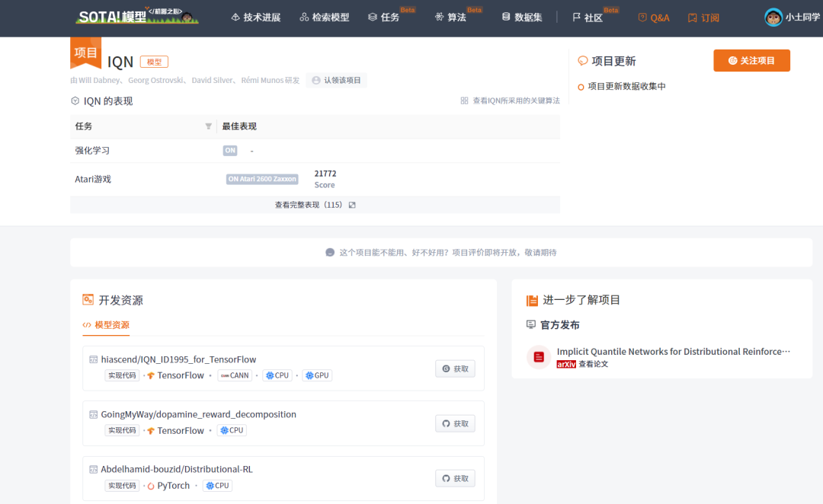This screenshot has height=504, width=823.
Task: Click the arXiv 查看论文 link
Action: 583,364
